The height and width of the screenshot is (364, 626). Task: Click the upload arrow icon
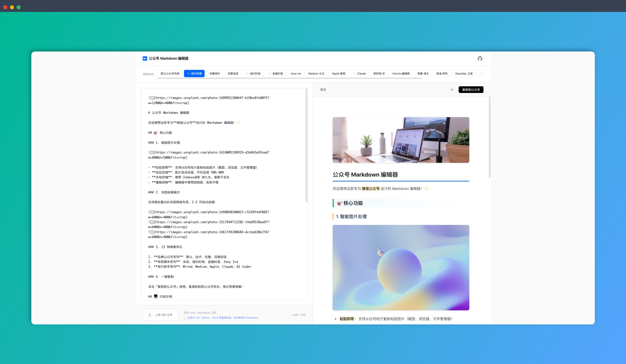click(150, 315)
